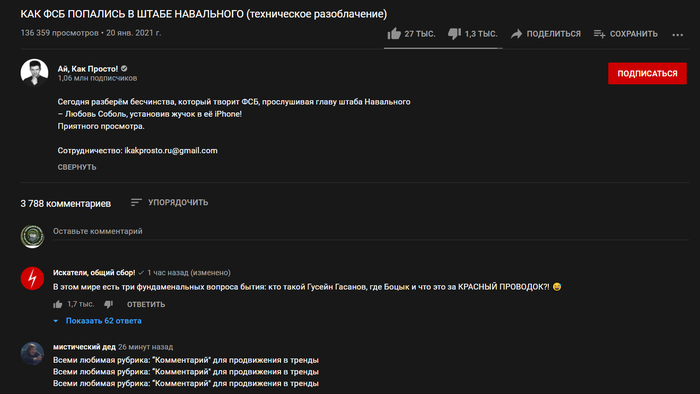Dislike the video with 1,3 тыс. thumbs down

[454, 34]
